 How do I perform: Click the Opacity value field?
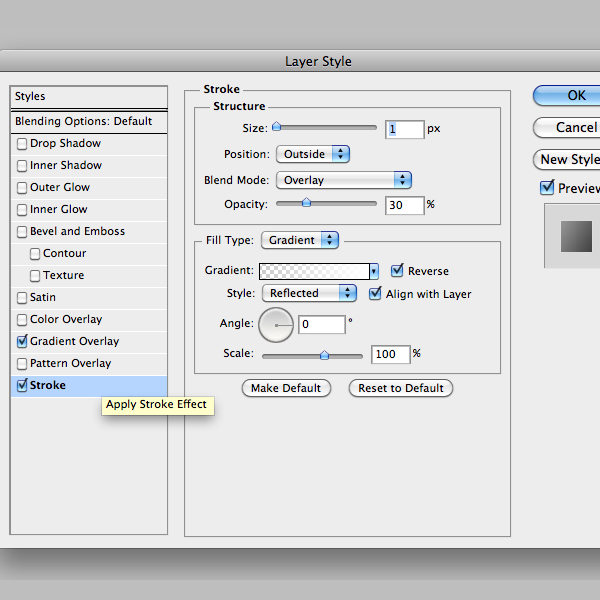coord(405,205)
